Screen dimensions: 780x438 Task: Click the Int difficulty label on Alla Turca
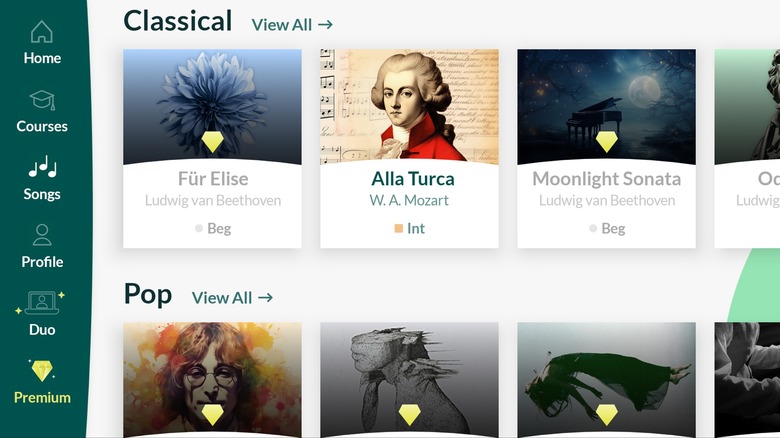pos(415,228)
